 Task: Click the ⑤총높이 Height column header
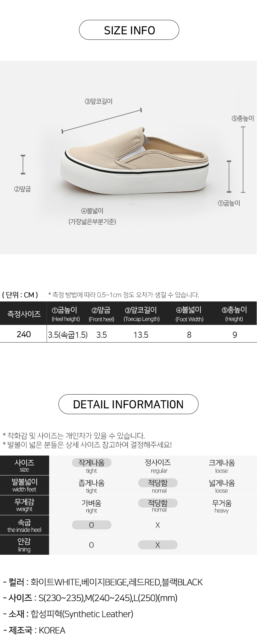[x=234, y=314]
